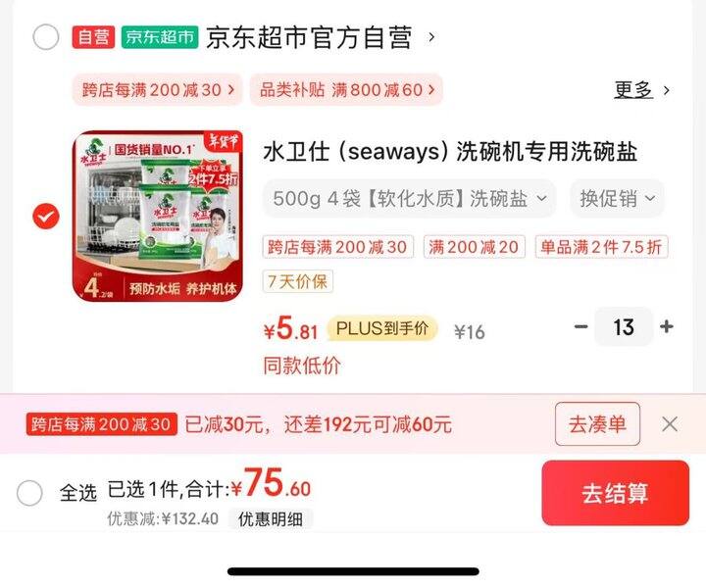Uncheck the 水卫仕 dishwasher salt item
Image resolution: width=706 pixels, height=588 pixels.
point(46,216)
